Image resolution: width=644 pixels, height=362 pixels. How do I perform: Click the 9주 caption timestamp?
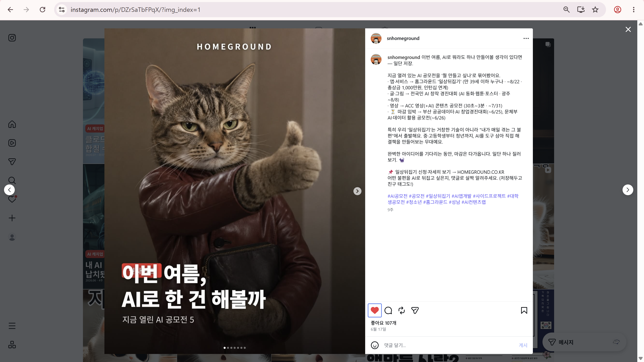pos(390,210)
